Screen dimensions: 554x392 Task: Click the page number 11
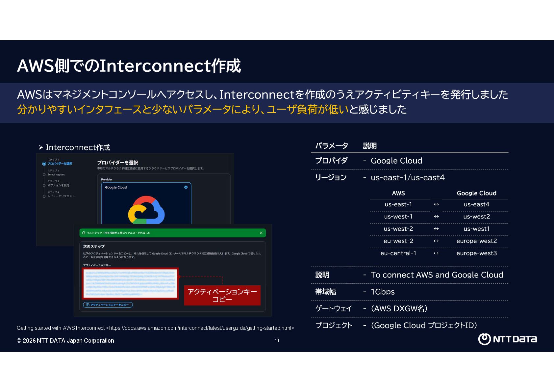coord(277,341)
